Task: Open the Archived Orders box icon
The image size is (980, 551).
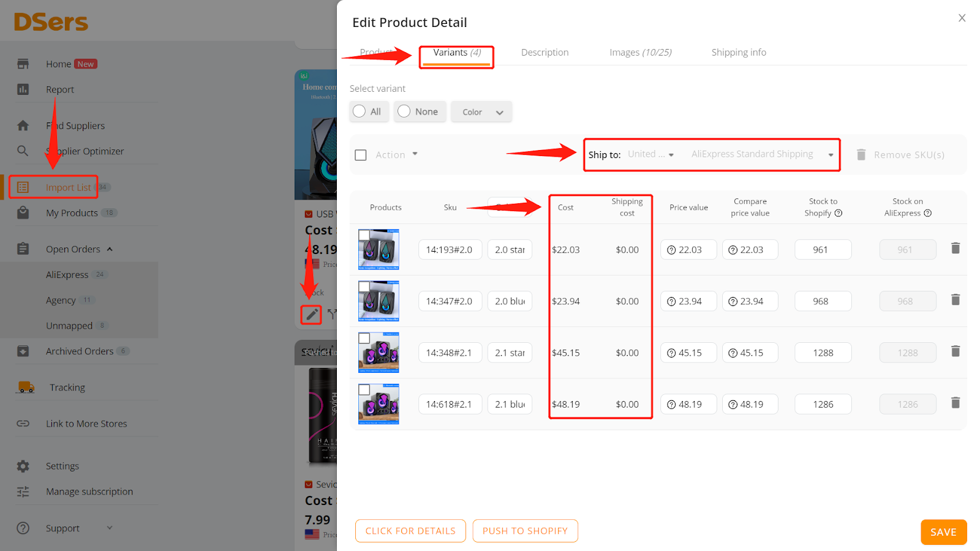Action: [23, 351]
